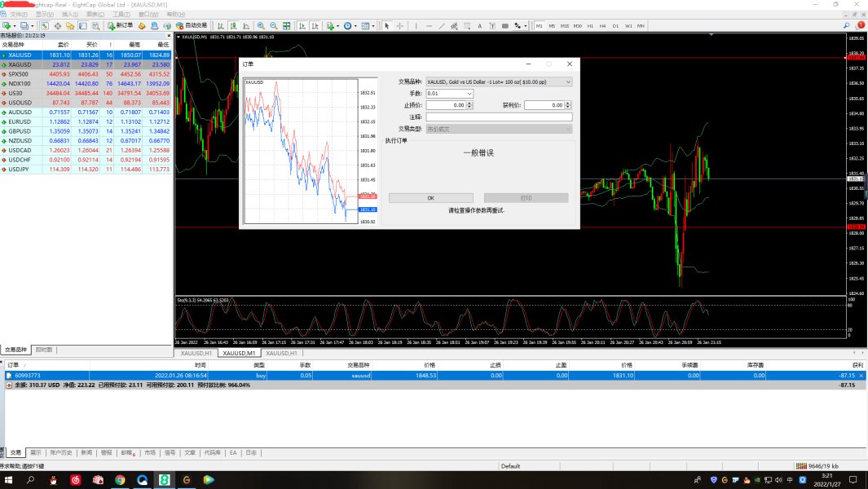Click the 新订单 new order button

point(120,25)
